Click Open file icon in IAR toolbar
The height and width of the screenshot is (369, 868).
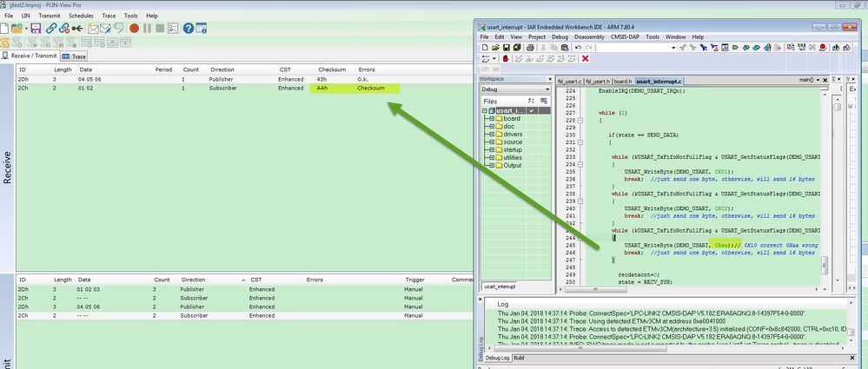(495, 48)
